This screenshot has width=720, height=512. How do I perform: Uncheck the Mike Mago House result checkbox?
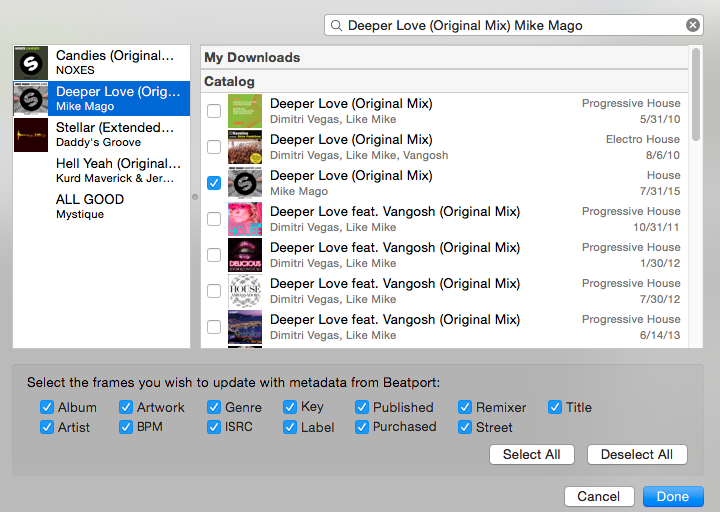coord(214,183)
